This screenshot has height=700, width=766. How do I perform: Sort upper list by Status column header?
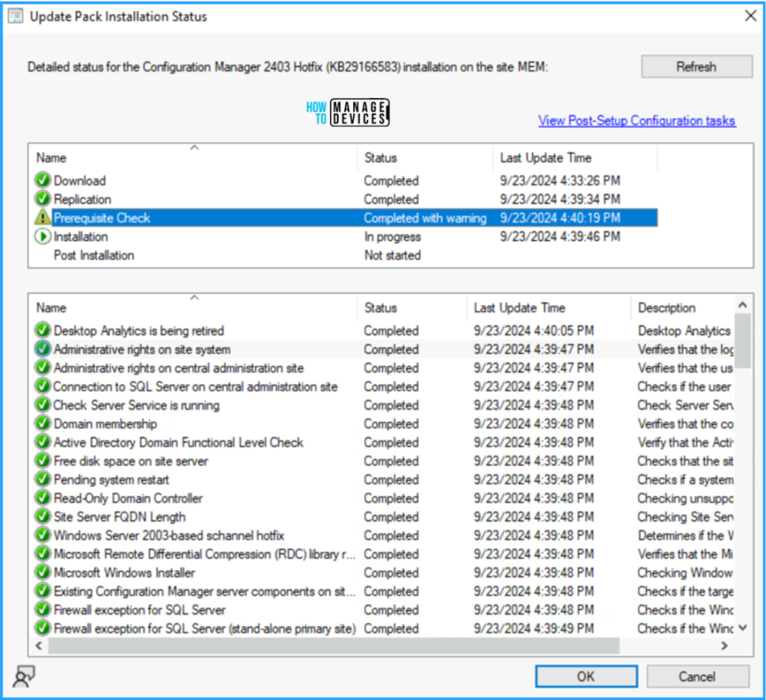click(425, 157)
